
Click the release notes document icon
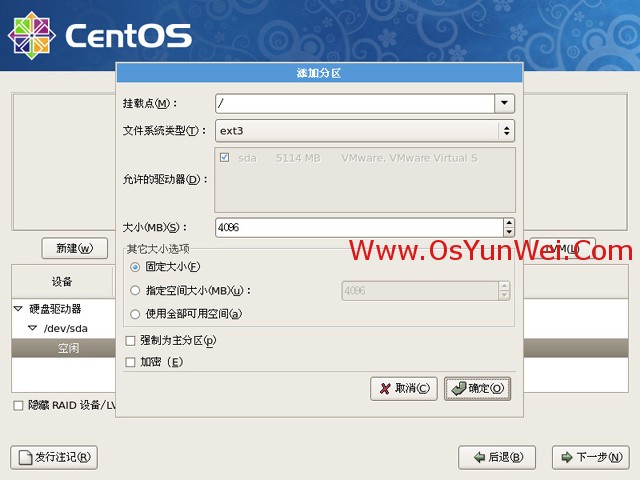tap(25, 458)
